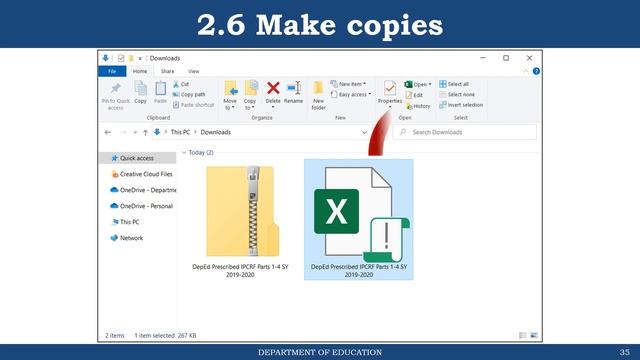Switch to details view icon in status bar
640x360 pixels.
(522, 335)
